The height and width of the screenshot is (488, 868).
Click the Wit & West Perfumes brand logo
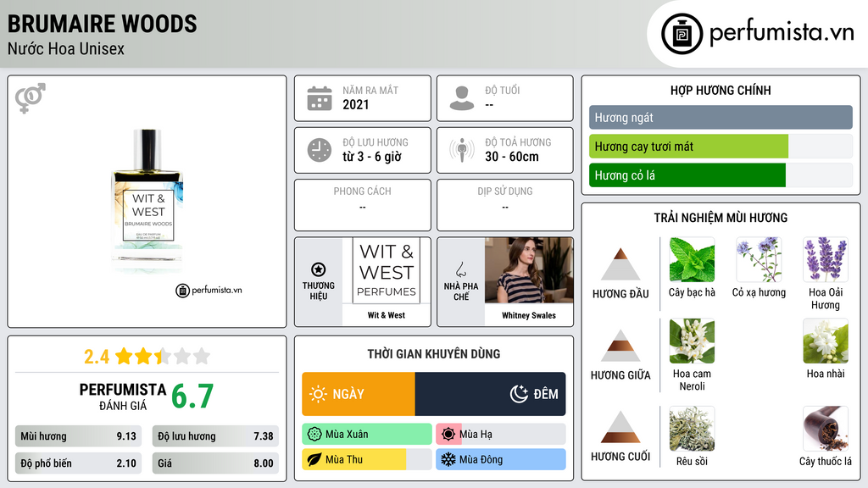pyautogui.click(x=387, y=270)
